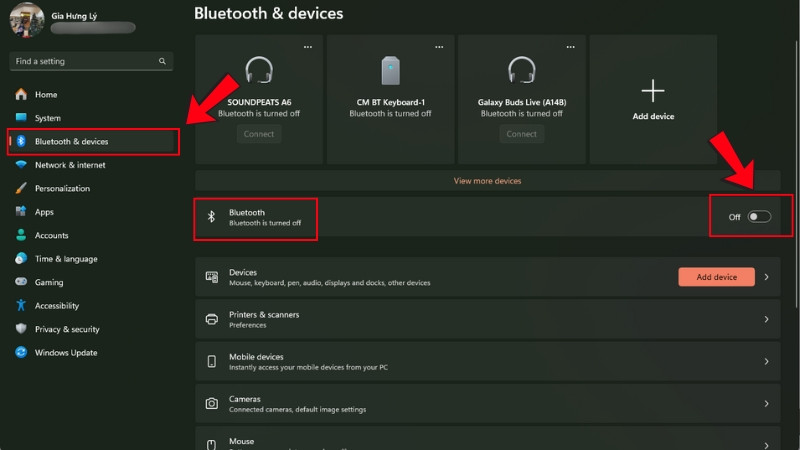
Task: Click the Mobile devices phone icon
Action: pyautogui.click(x=212, y=361)
